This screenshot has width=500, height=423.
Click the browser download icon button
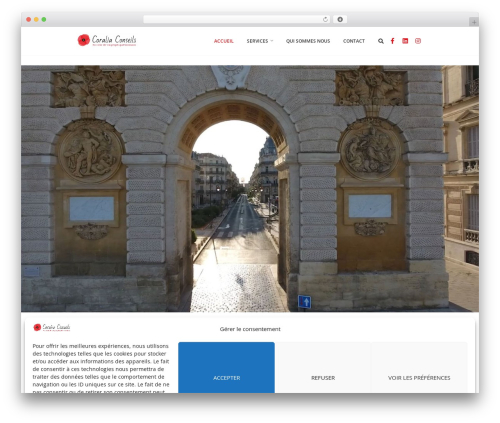340,20
